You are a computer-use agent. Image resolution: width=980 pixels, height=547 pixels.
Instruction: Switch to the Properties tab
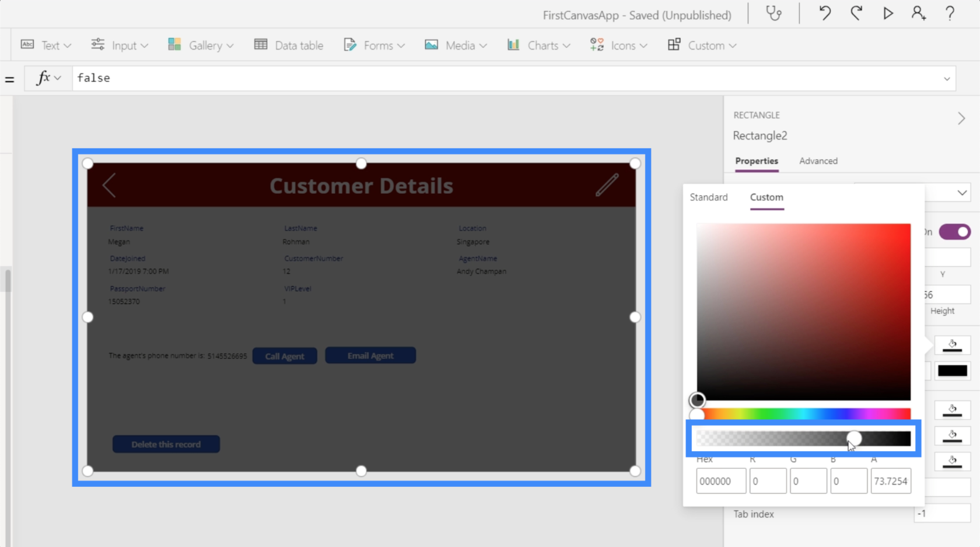pyautogui.click(x=757, y=161)
